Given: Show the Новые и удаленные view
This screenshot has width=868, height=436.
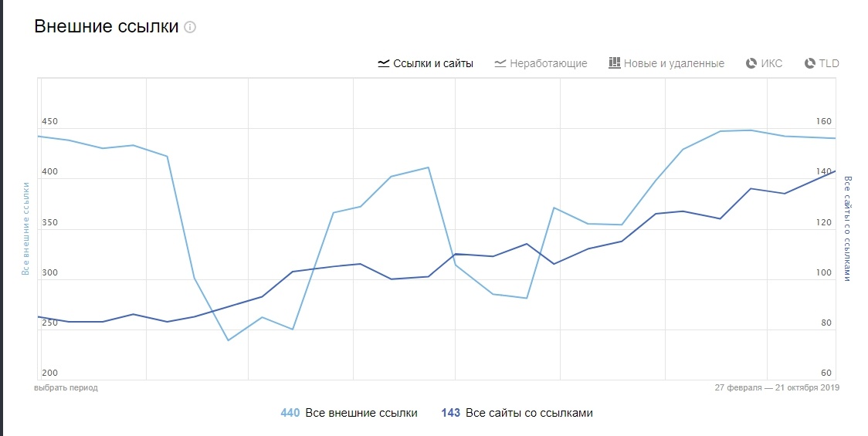Looking at the screenshot, I should pyautogui.click(x=674, y=63).
